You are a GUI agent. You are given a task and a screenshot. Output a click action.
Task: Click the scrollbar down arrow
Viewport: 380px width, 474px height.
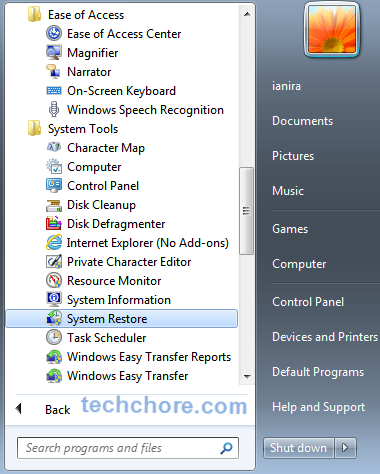pos(247,377)
